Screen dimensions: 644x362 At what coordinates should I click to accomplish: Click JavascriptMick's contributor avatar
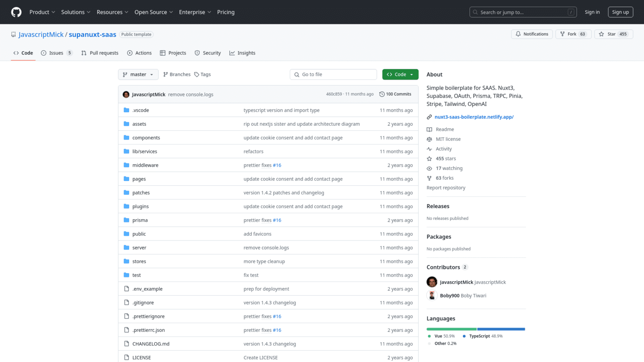(432, 282)
